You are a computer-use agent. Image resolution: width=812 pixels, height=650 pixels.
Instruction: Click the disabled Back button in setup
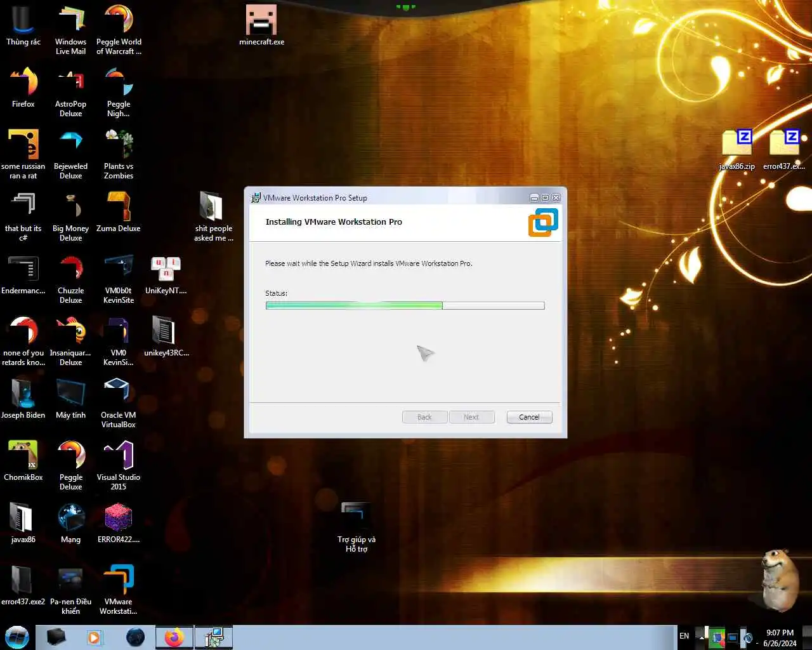(x=424, y=417)
